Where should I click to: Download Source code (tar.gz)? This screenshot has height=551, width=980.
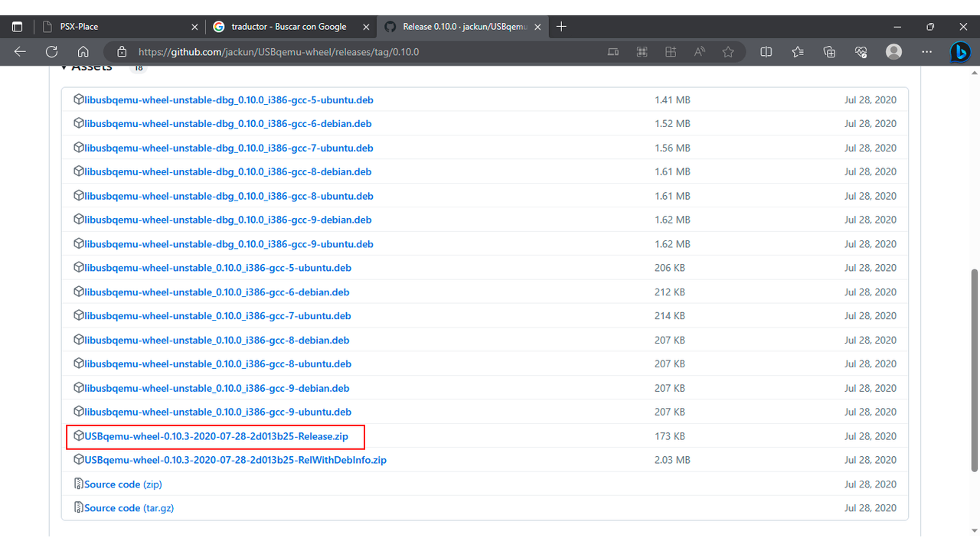click(x=129, y=508)
